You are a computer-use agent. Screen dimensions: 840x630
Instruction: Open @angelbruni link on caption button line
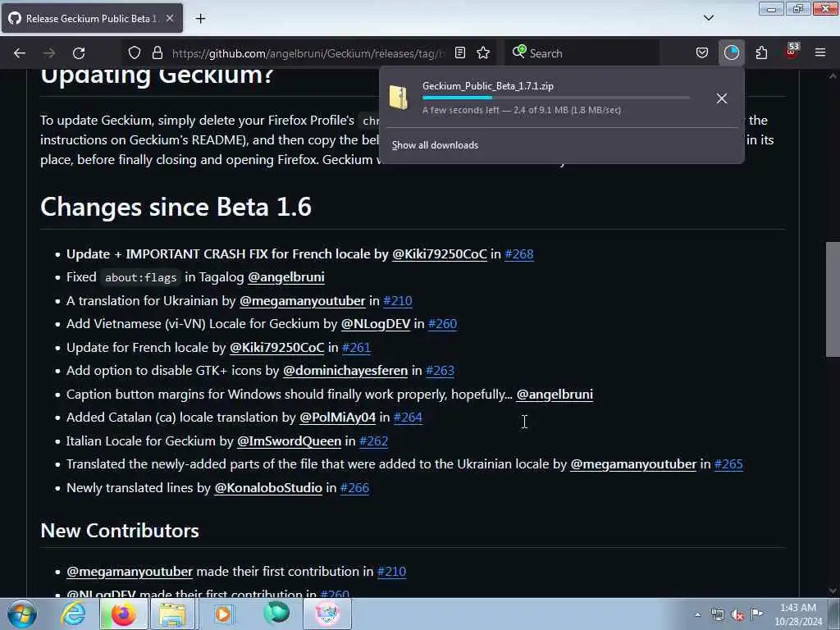(x=555, y=395)
